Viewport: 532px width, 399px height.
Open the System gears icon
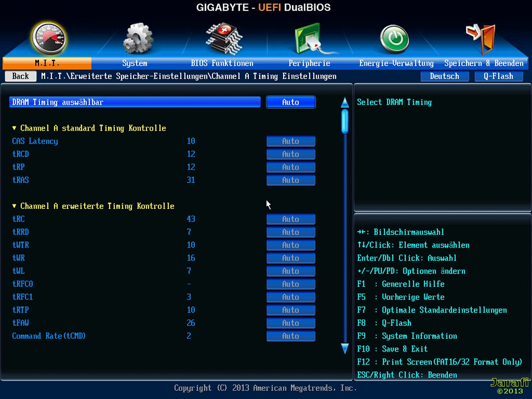tap(138, 39)
